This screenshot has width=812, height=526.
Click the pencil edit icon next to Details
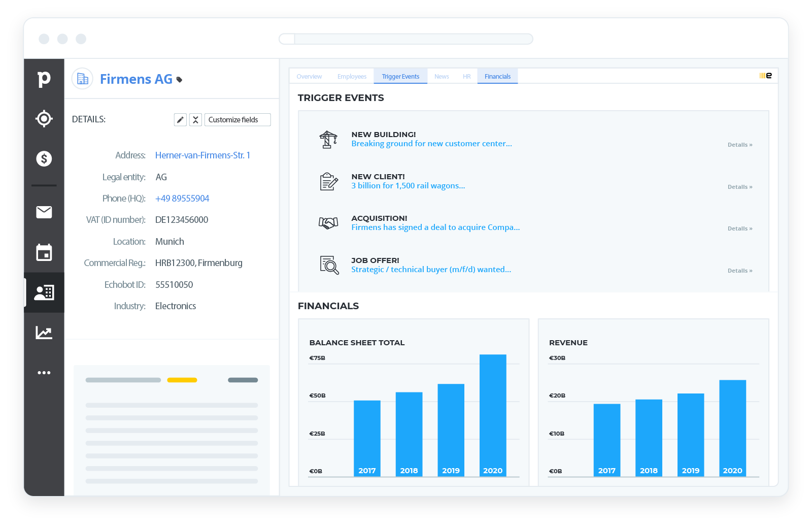[180, 119]
